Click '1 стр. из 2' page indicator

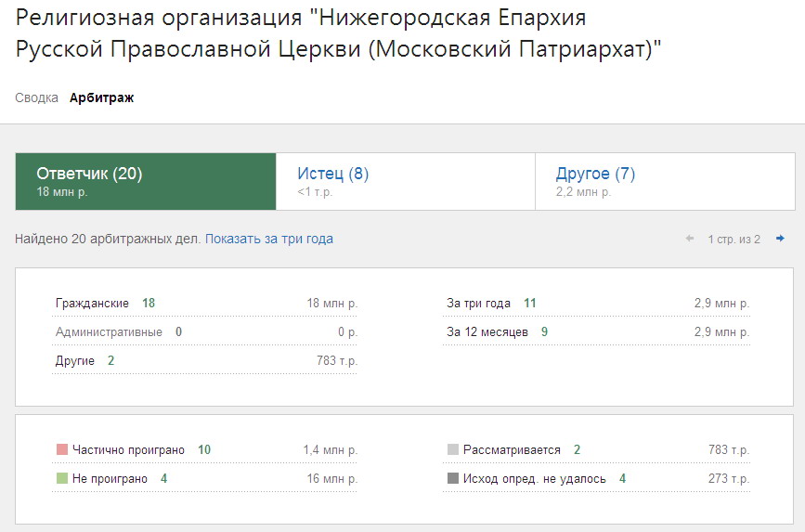pos(734,240)
